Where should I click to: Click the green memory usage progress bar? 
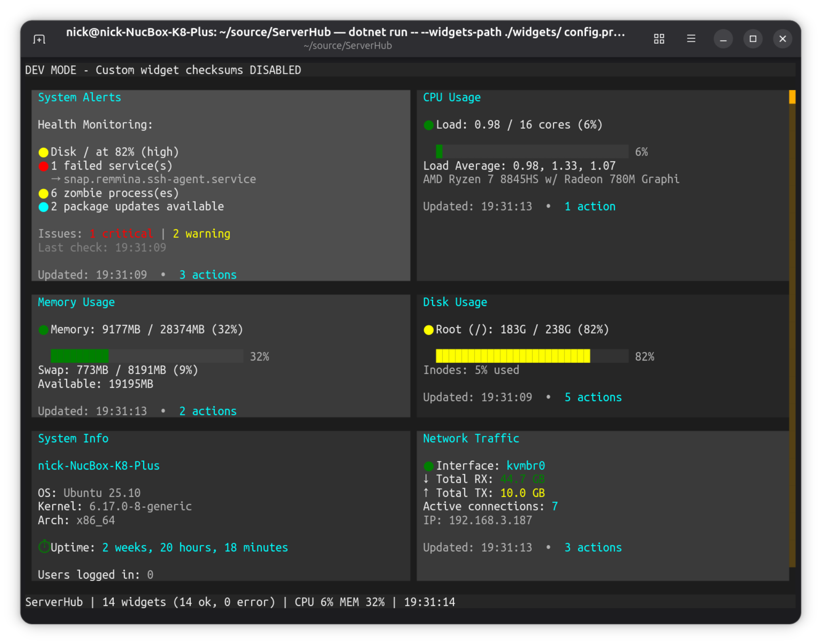pos(79,356)
